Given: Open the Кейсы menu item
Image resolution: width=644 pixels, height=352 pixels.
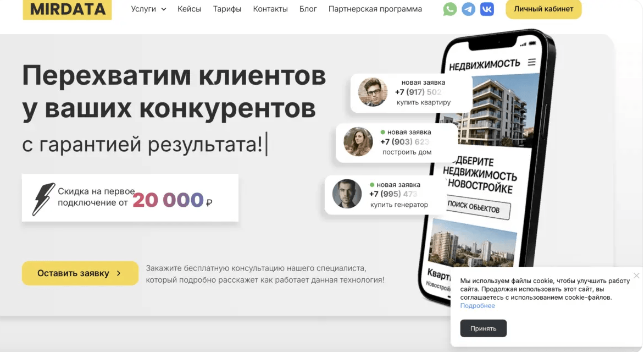Looking at the screenshot, I should pos(190,9).
